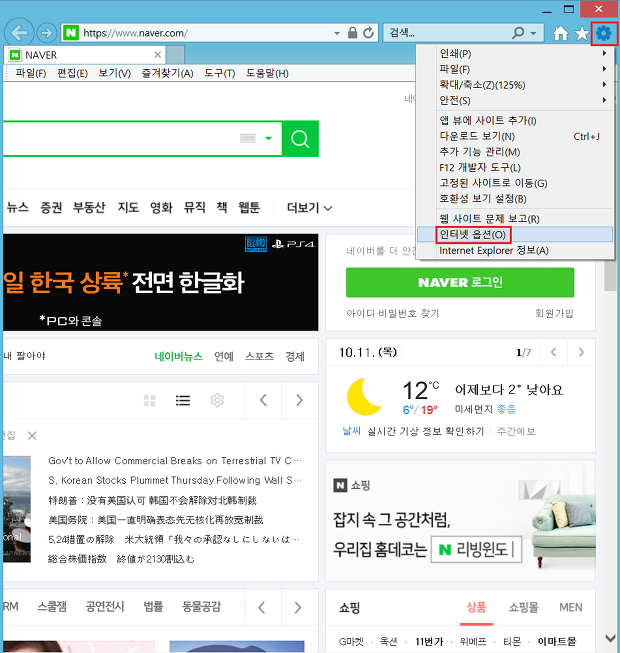Click the PS4 한글화 banner advertisement
Screen dimensions: 620x653
pyautogui.click(x=160, y=282)
